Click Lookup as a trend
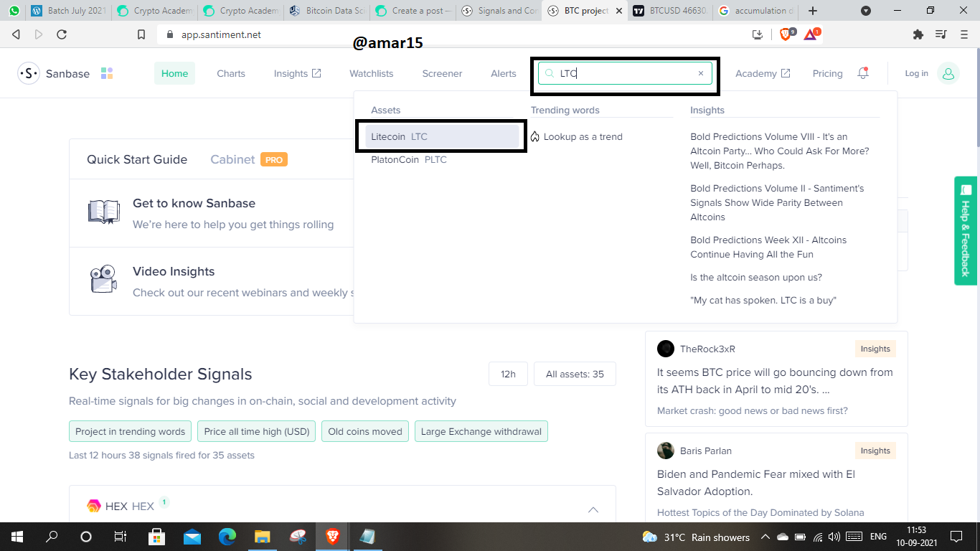 click(576, 136)
